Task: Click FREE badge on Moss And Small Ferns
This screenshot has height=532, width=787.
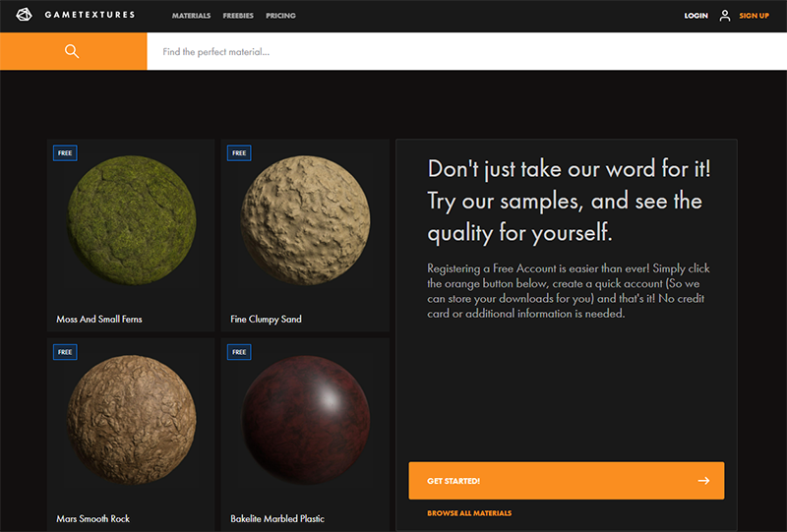Action: tap(65, 152)
